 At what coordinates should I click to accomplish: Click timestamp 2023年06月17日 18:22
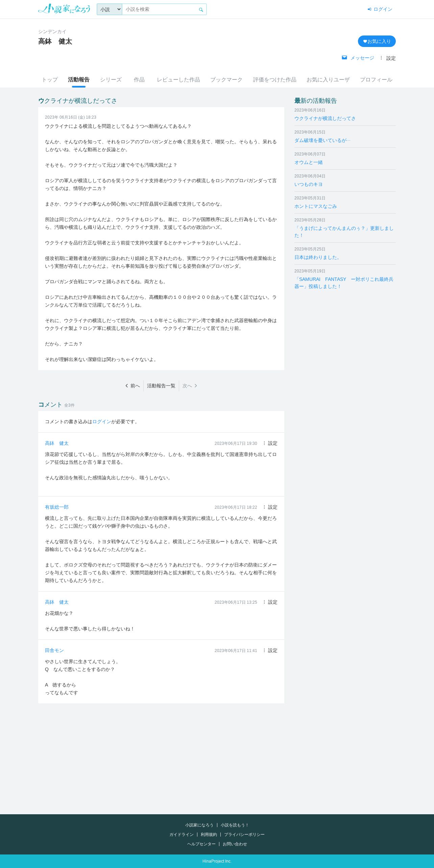pyautogui.click(x=236, y=507)
